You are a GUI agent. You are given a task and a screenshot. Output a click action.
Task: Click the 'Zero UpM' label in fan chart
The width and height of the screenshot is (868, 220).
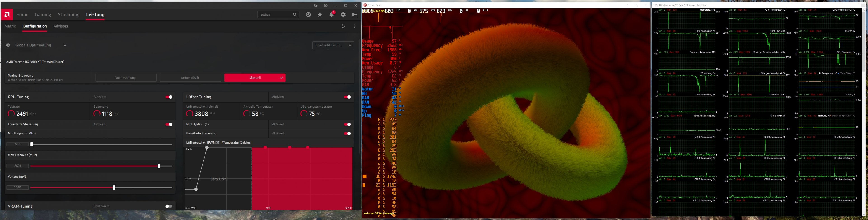[x=218, y=179]
